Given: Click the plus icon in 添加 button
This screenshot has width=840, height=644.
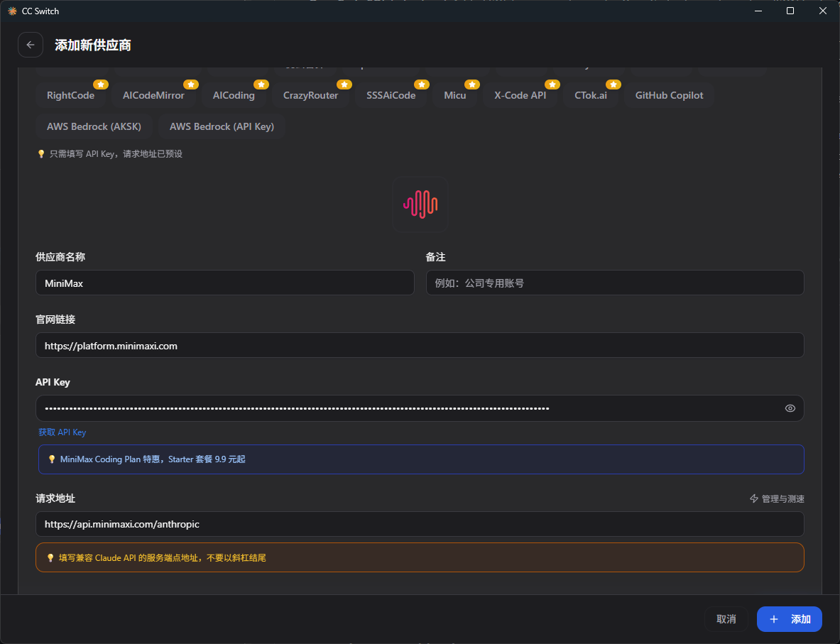Looking at the screenshot, I should coord(774,619).
